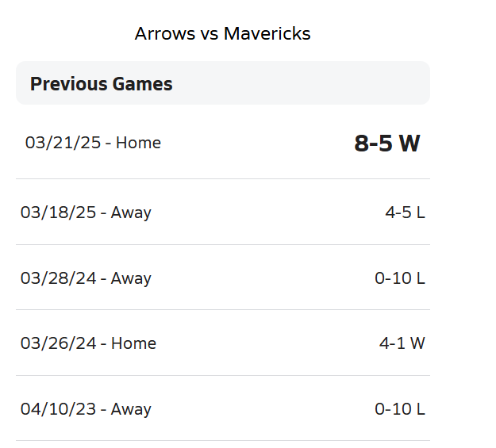
Task: Click the Arrows vs Mavericks title
Action: 222,33
